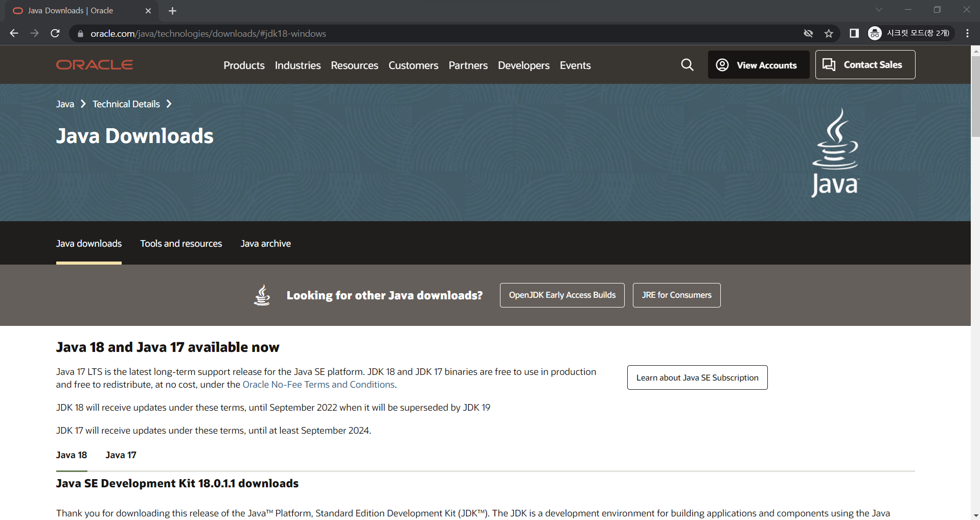Open the tab search dropdown arrow
This screenshot has height=520, width=980.
pyautogui.click(x=879, y=9)
